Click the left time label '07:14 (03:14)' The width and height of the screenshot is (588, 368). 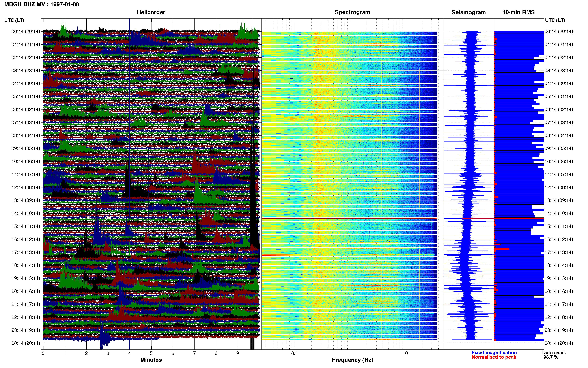tap(26, 122)
